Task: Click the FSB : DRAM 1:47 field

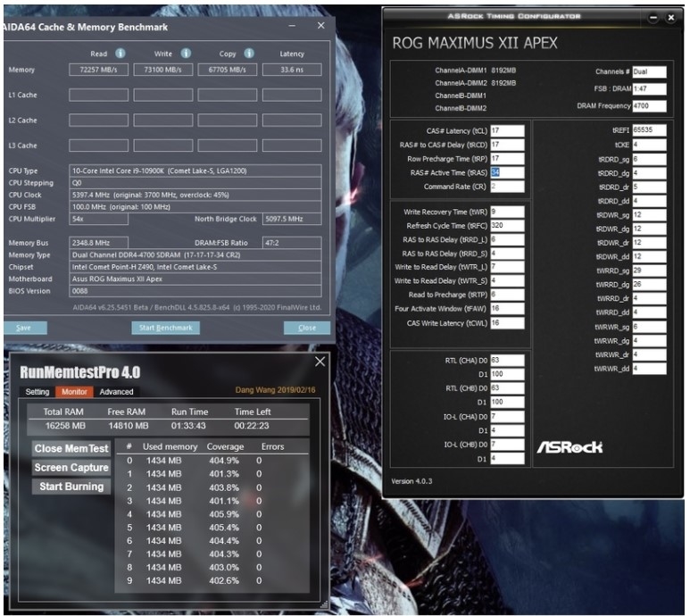Action: [x=649, y=89]
